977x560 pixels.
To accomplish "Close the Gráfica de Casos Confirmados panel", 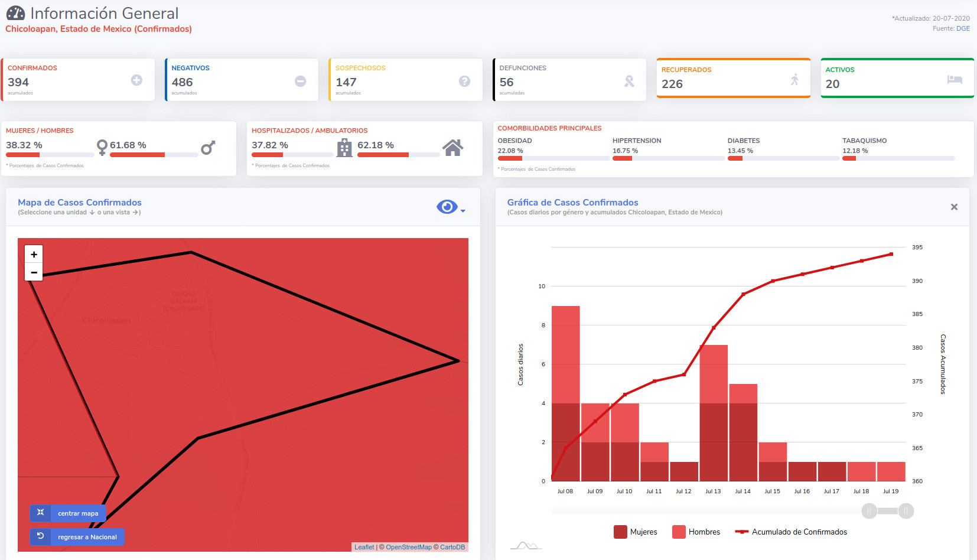I will pyautogui.click(x=954, y=207).
